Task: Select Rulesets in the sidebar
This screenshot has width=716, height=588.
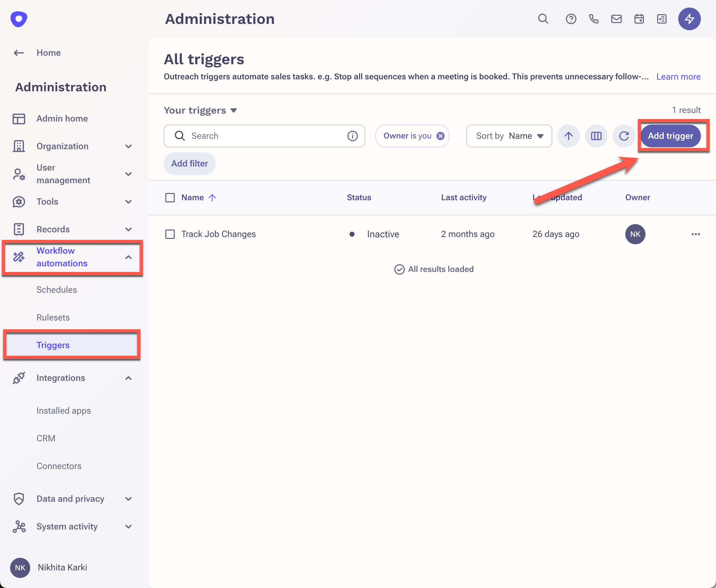Action: click(x=53, y=317)
